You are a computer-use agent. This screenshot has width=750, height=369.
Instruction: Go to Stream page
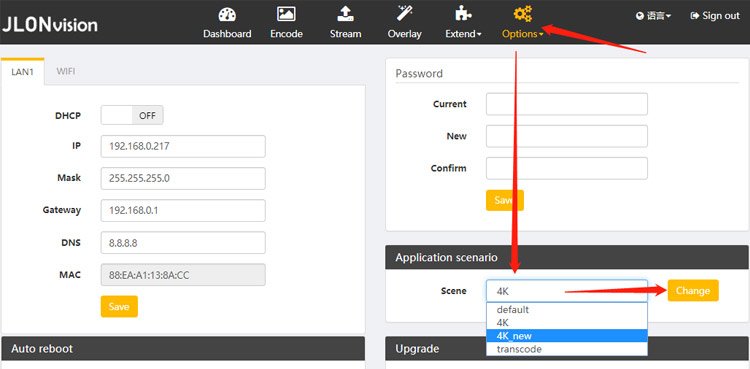(345, 34)
